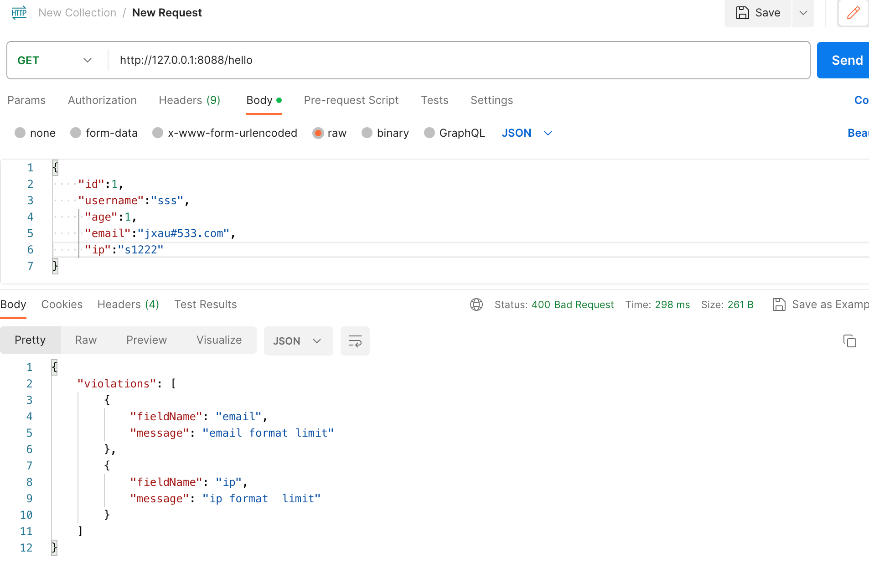Screen dimensions: 869x588
Task: Open the request body JSON format dropdown
Action: pyautogui.click(x=527, y=133)
